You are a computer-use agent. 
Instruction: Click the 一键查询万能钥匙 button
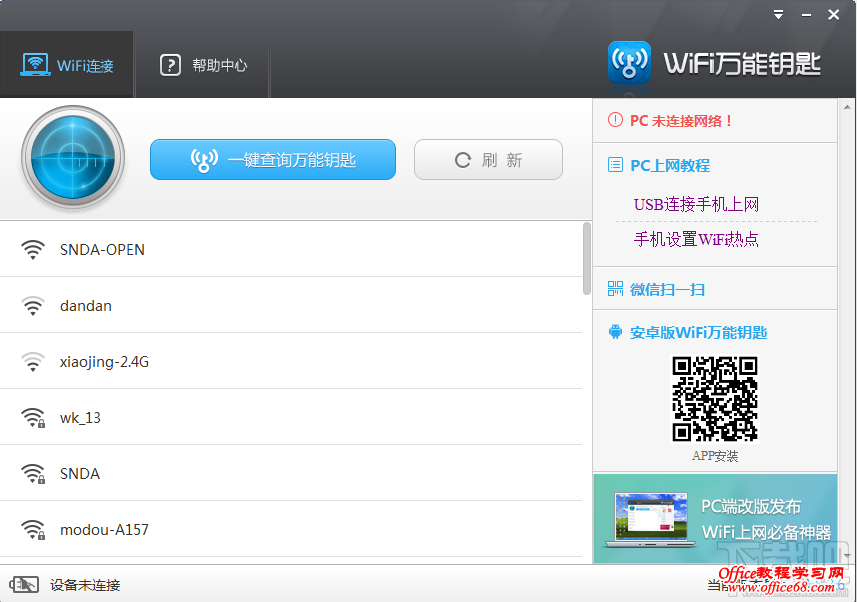click(273, 159)
